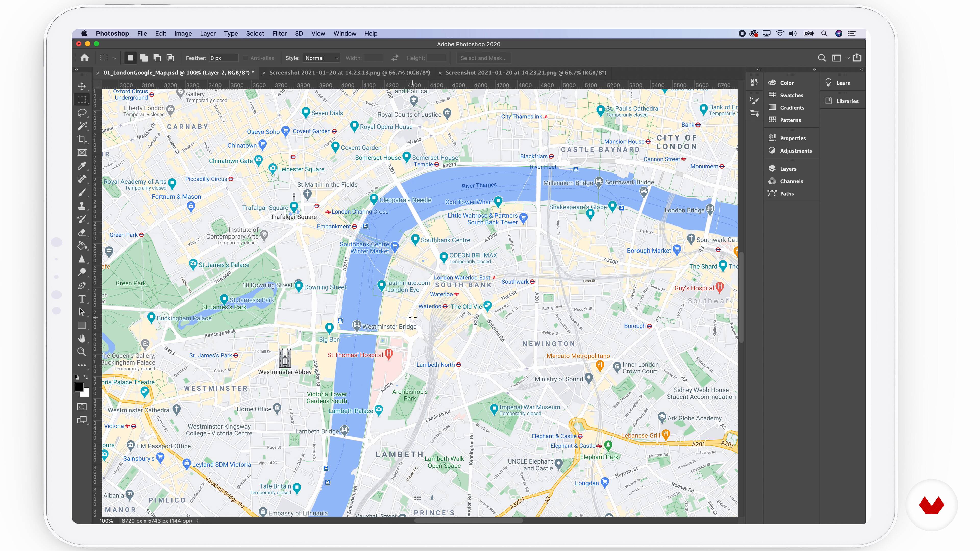The height and width of the screenshot is (551, 980).
Task: Select the Hand tool
Action: coord(82,339)
